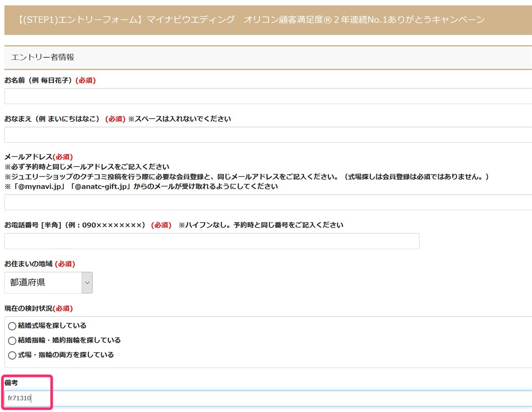532x412 pixels.
Task: Click the おなまえ hiragana input field
Action: [x=268, y=134]
